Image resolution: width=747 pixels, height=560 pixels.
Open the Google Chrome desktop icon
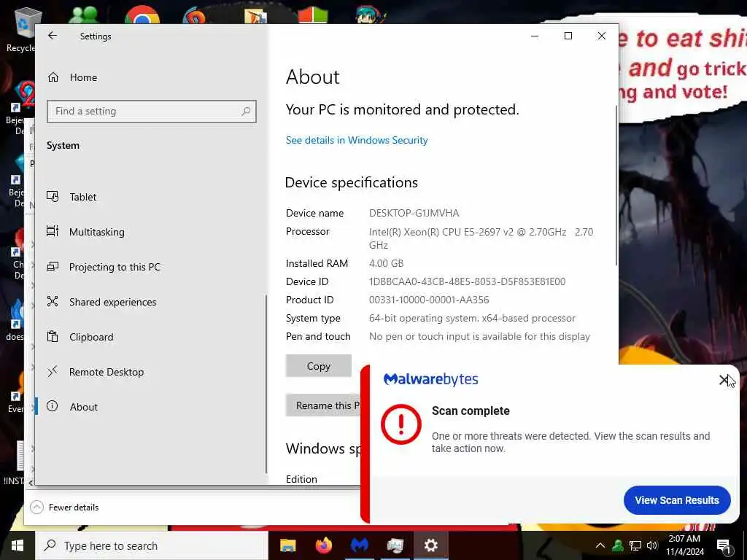click(142, 15)
